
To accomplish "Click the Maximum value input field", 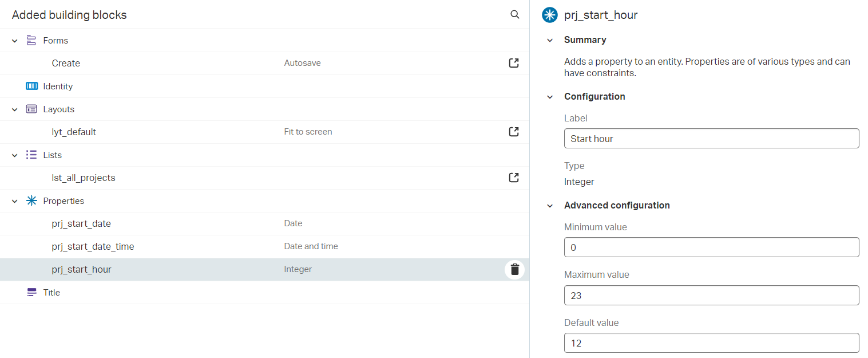I will (x=711, y=296).
